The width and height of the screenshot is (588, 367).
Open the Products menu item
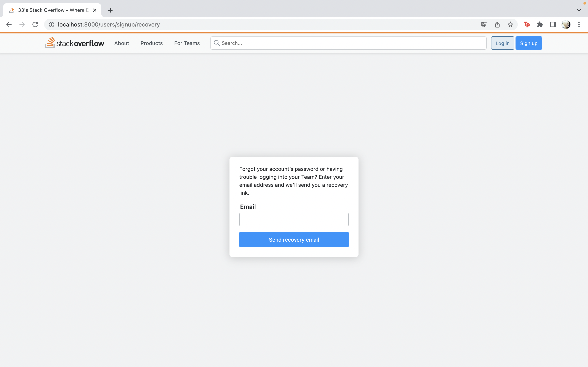point(151,43)
